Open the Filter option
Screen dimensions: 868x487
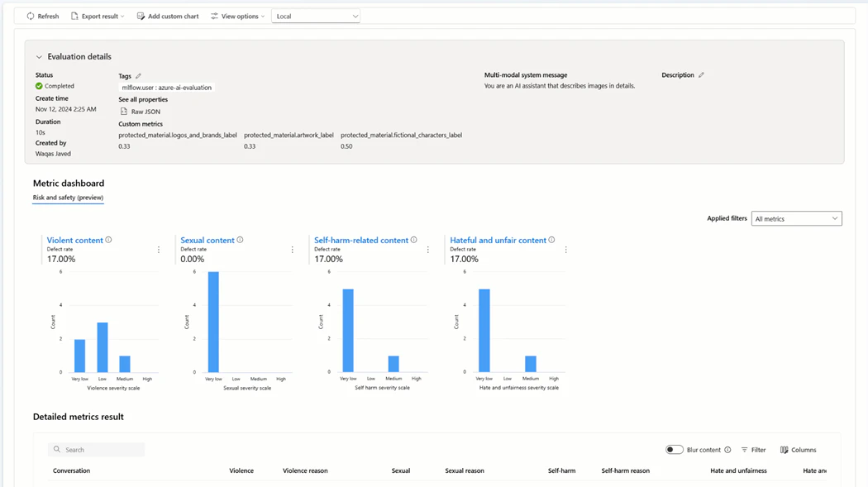753,450
